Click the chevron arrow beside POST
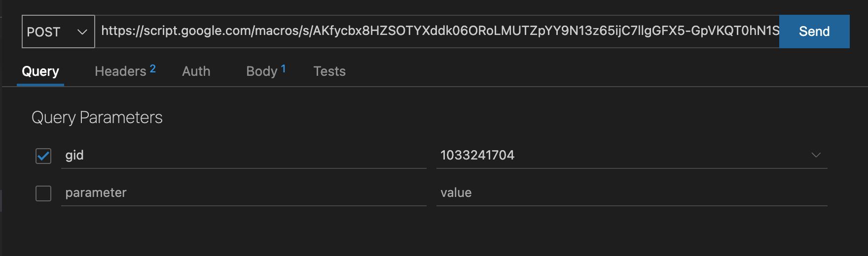Screen dimensions: 868x256 82,32
